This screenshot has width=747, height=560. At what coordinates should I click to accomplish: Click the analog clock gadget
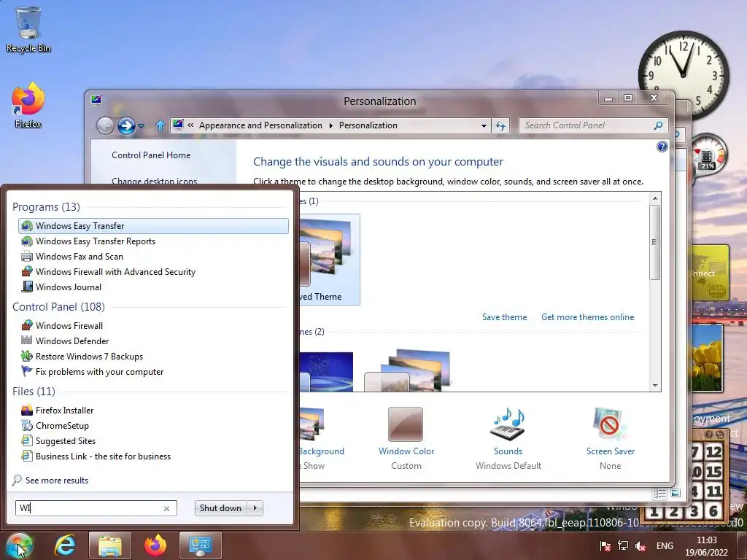tap(684, 75)
